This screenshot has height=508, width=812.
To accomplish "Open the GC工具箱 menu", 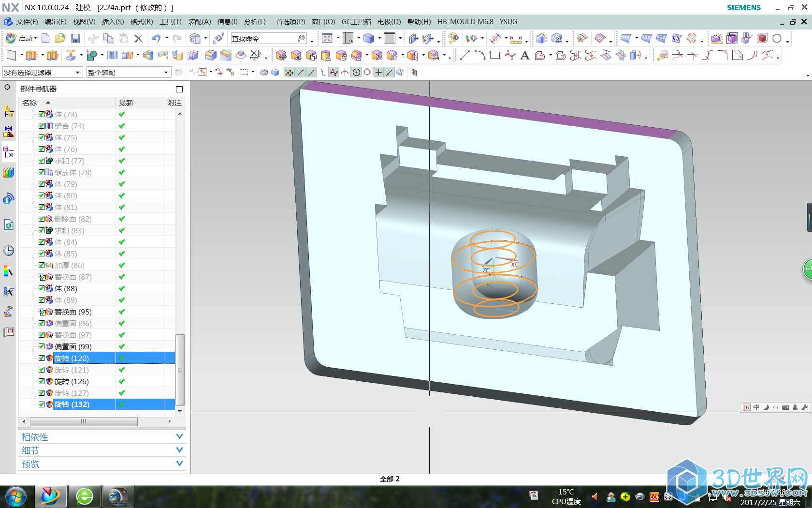I will click(356, 22).
